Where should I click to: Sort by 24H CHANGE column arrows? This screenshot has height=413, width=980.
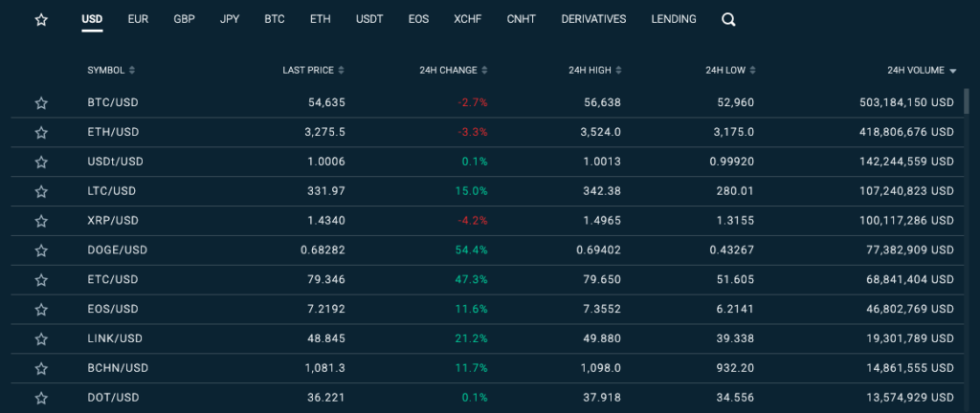tap(484, 71)
